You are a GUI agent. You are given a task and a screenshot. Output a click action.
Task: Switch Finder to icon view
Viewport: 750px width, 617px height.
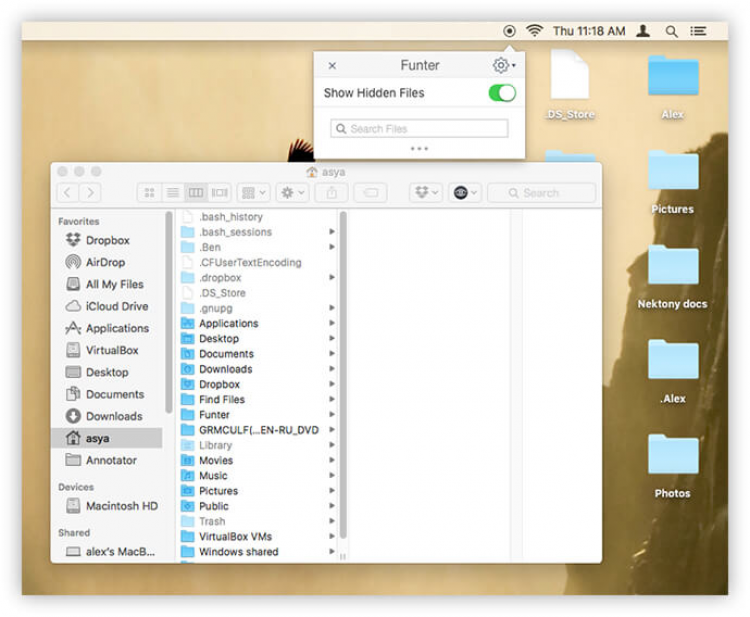coord(149,193)
